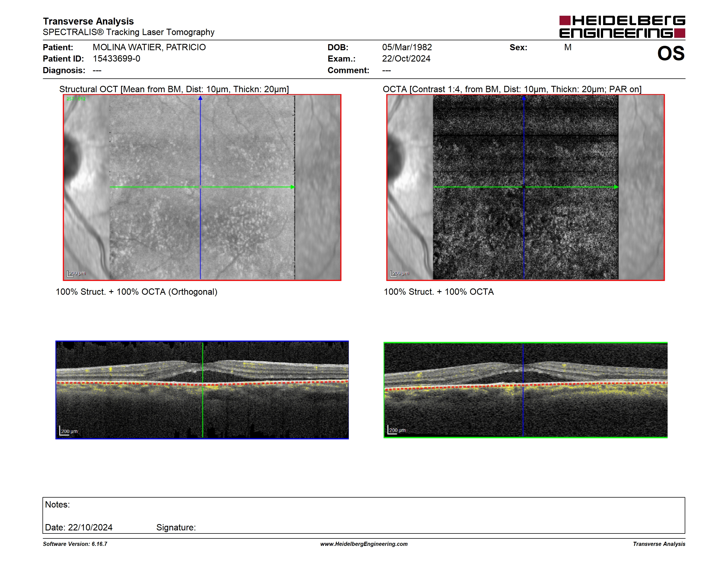This screenshot has height=563, width=728.
Task: Open the www.HeidelbergEngineering.com link
Action: [x=364, y=544]
